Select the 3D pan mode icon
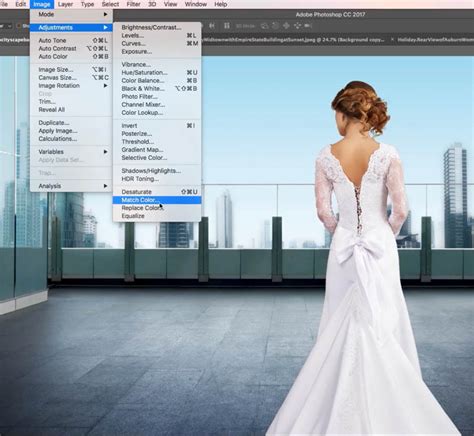 click(x=286, y=26)
